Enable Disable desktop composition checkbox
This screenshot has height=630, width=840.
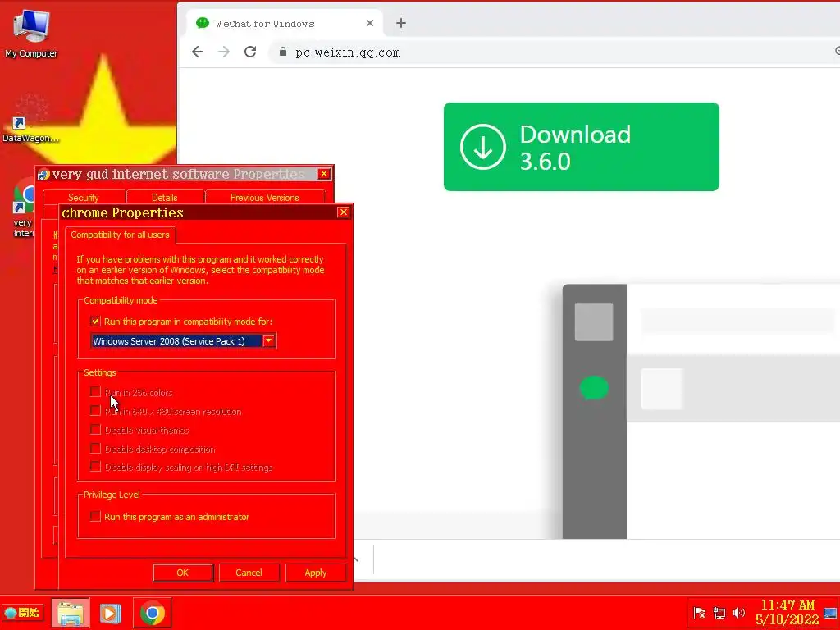95,449
